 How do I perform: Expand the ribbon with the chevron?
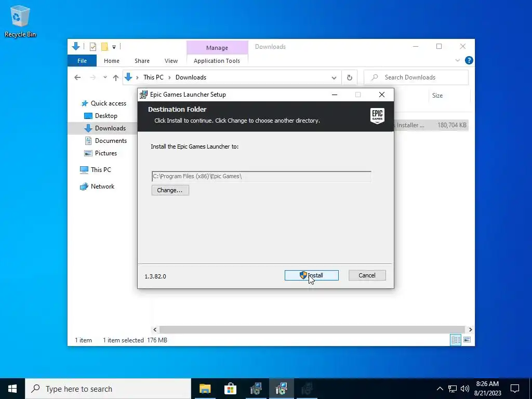[457, 60]
